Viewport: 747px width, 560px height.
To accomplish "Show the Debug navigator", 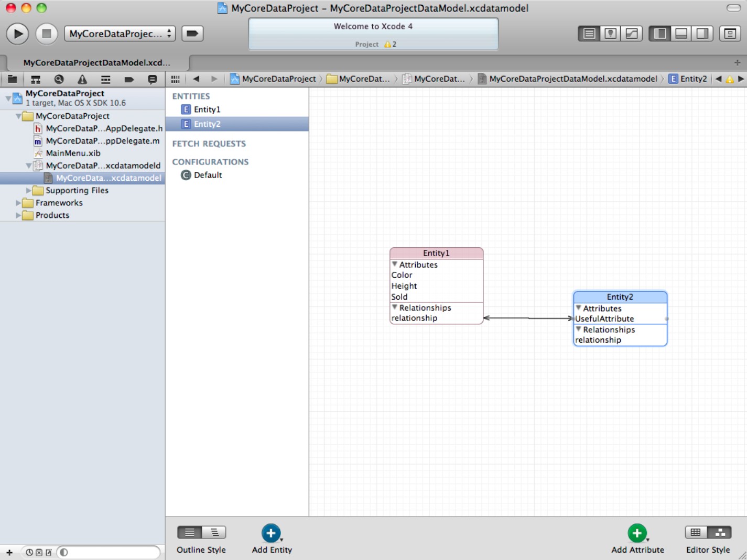I will (105, 79).
